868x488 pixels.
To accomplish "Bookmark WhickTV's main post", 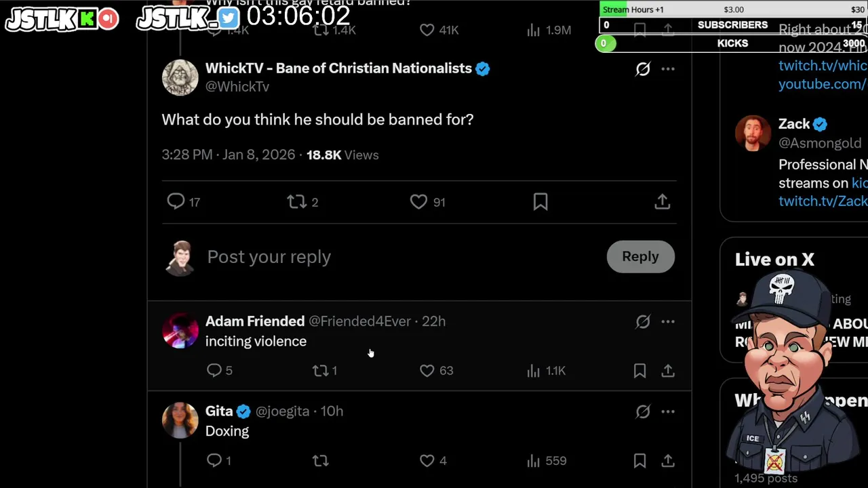I will (540, 201).
